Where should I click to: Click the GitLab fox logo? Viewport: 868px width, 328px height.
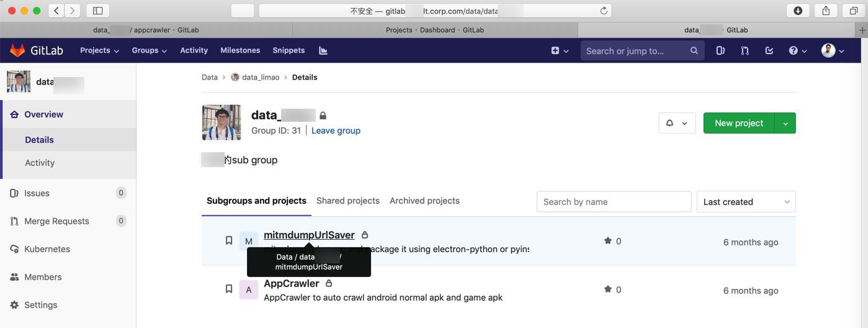[x=17, y=50]
